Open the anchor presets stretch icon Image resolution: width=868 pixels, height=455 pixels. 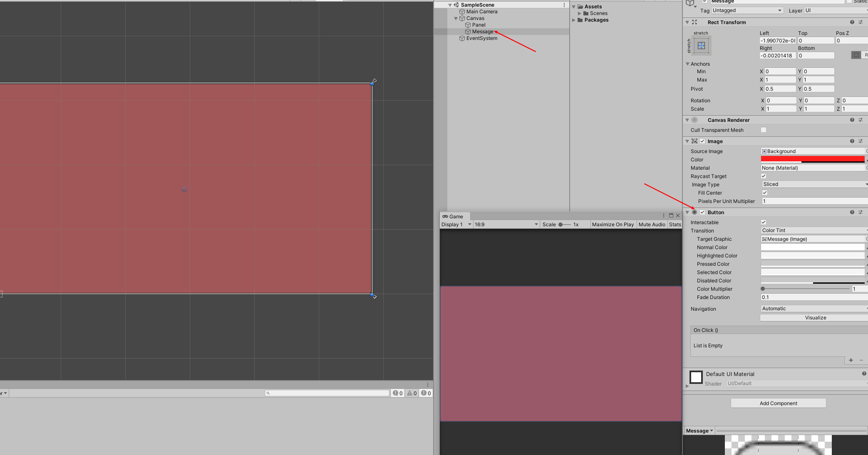pyautogui.click(x=701, y=46)
